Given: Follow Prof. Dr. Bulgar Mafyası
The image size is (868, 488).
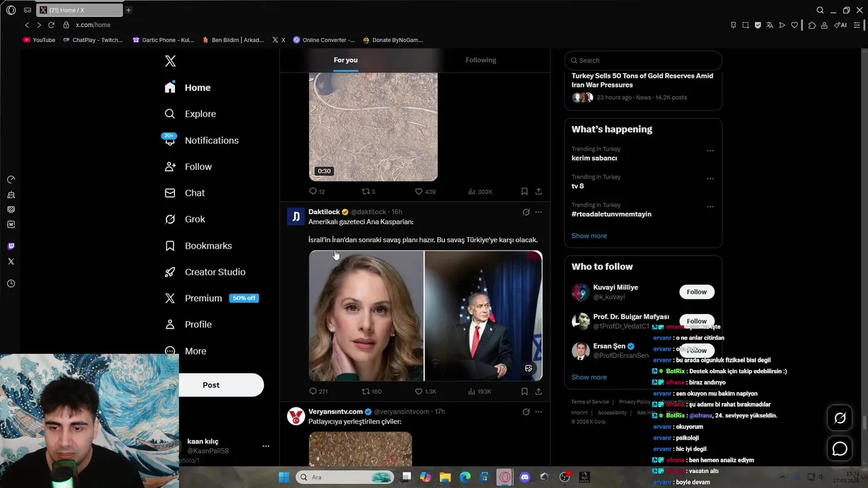Looking at the screenshot, I should point(696,321).
